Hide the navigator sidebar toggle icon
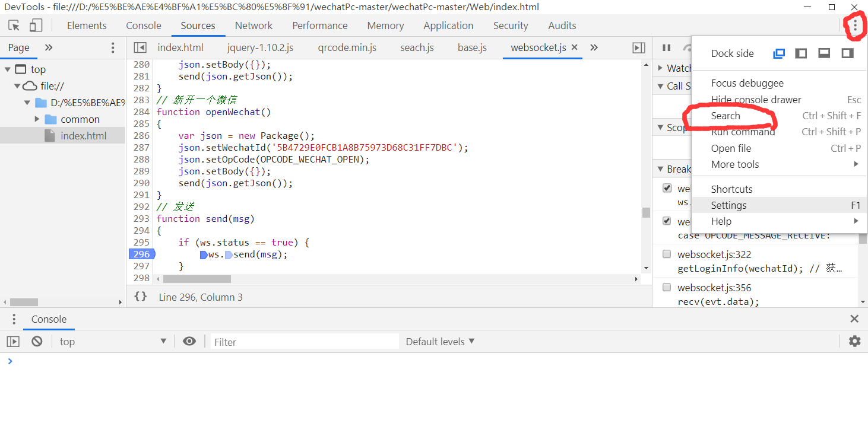The image size is (868, 433). (140, 47)
